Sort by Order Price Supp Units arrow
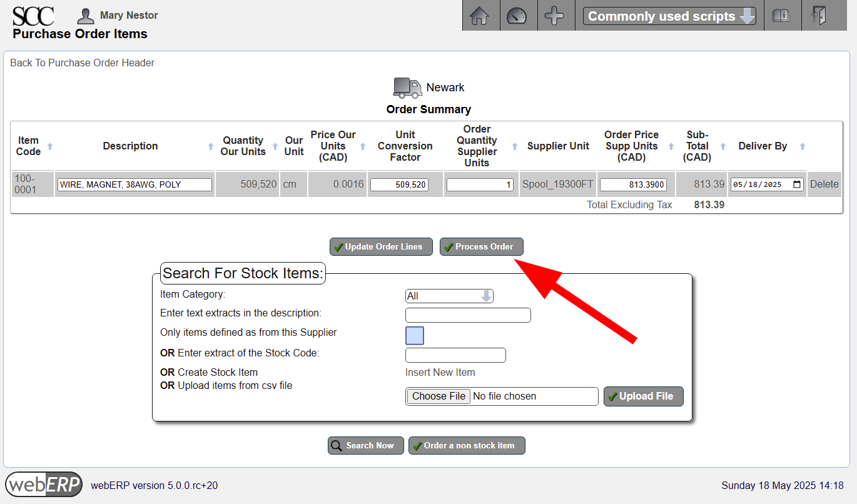Viewport: 857px width, 504px height. (x=671, y=146)
